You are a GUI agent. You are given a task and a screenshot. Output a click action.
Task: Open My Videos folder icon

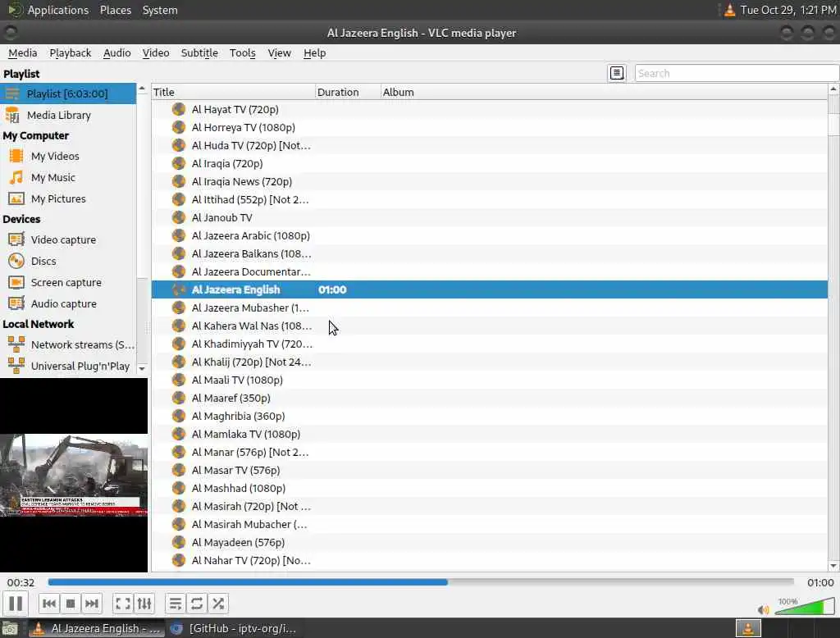(16, 156)
